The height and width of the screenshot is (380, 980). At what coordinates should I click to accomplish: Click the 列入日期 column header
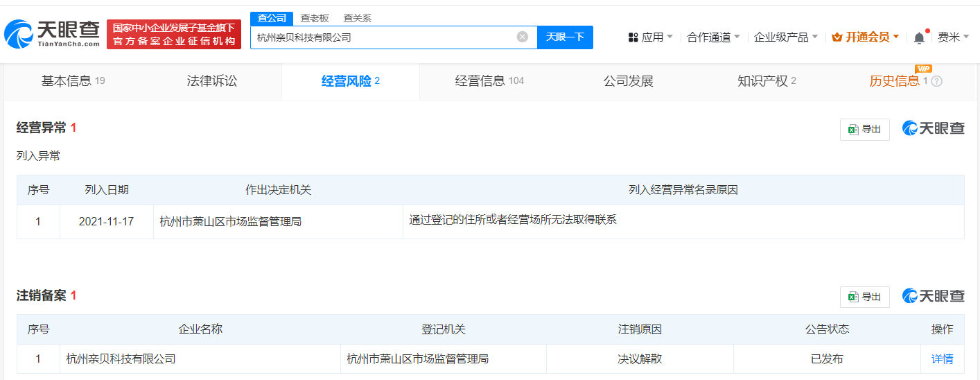[x=107, y=190]
